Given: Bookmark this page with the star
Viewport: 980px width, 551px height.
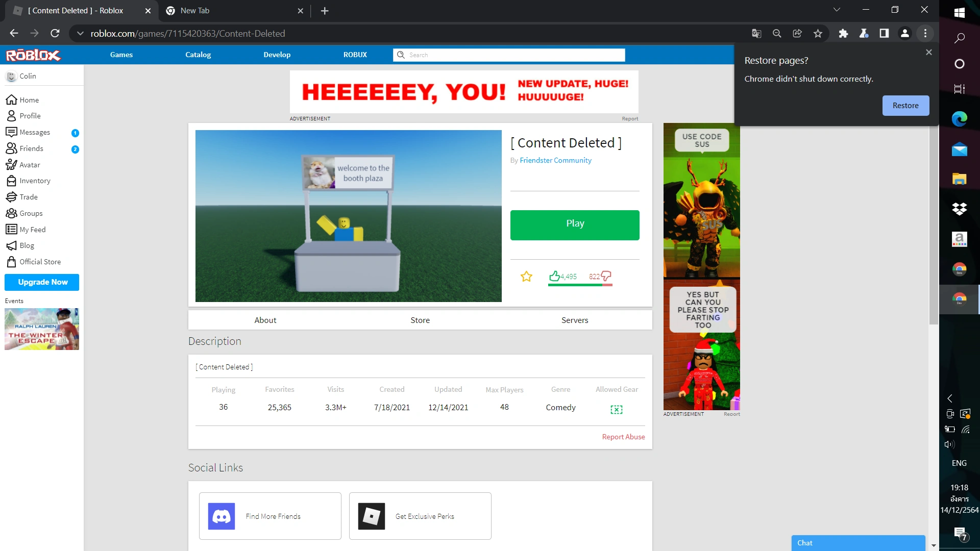Looking at the screenshot, I should click(818, 34).
